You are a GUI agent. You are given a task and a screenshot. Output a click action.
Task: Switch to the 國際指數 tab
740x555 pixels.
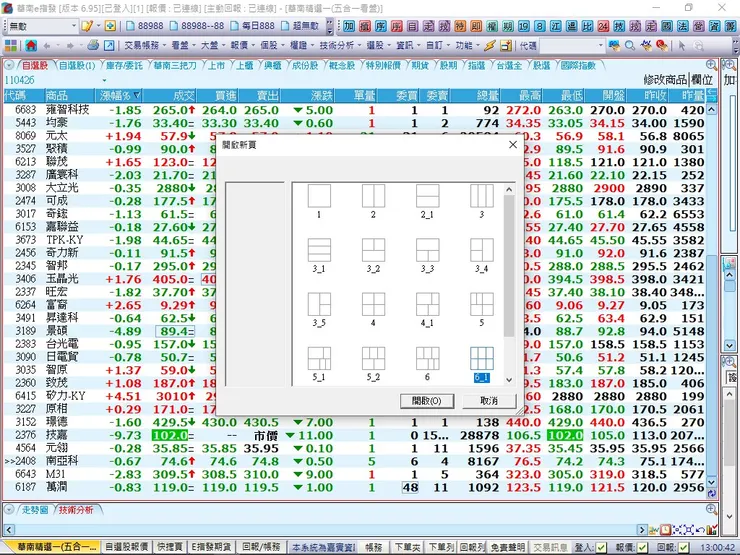(x=578, y=66)
